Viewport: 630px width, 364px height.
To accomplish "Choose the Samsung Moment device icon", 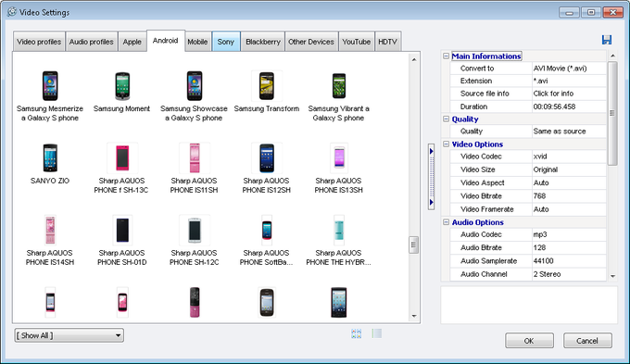I will click(x=121, y=86).
